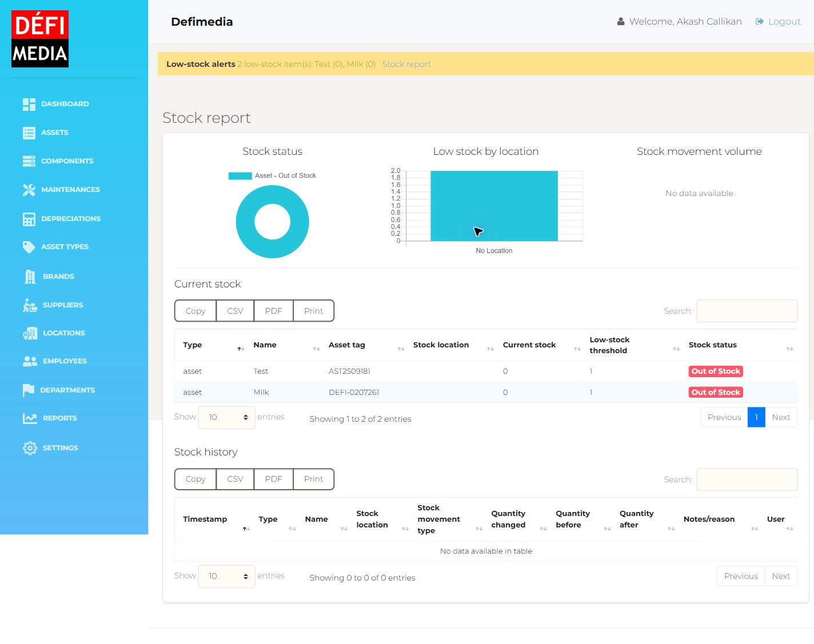
Task: Expand the Current stock entries-per-page dropdown
Action: [x=226, y=418]
